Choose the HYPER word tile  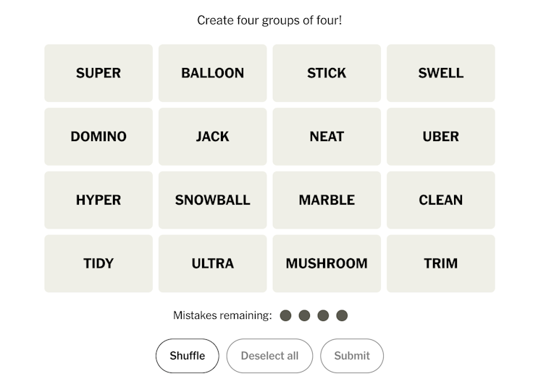click(x=98, y=200)
